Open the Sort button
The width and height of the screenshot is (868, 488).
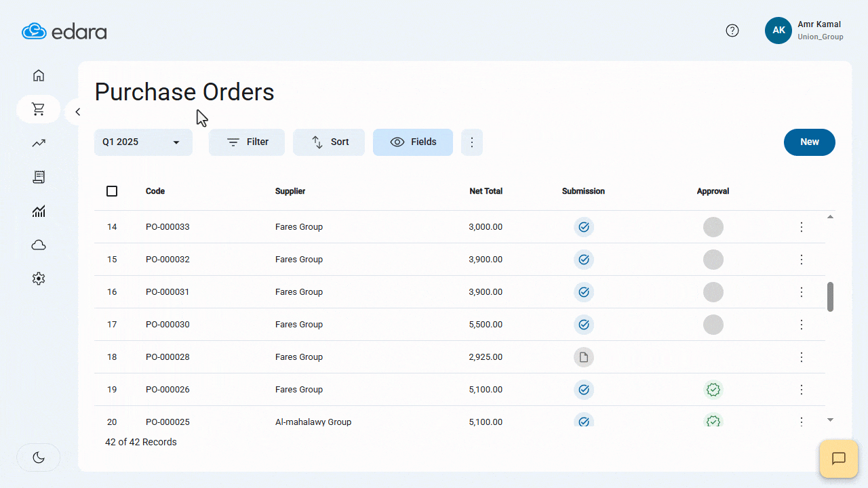(329, 142)
